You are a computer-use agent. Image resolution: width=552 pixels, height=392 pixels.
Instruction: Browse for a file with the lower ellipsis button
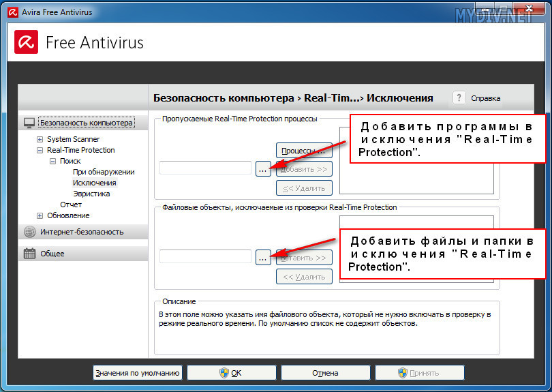(263, 257)
